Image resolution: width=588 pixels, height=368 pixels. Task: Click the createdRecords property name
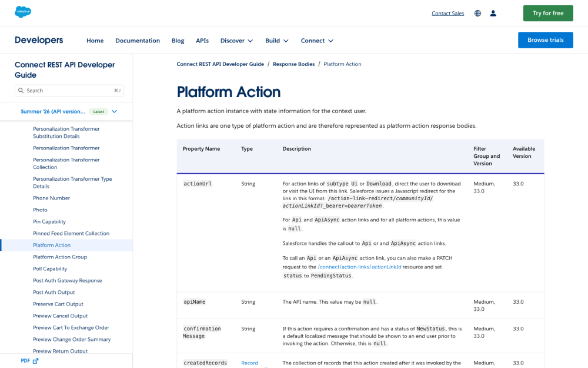(x=205, y=363)
